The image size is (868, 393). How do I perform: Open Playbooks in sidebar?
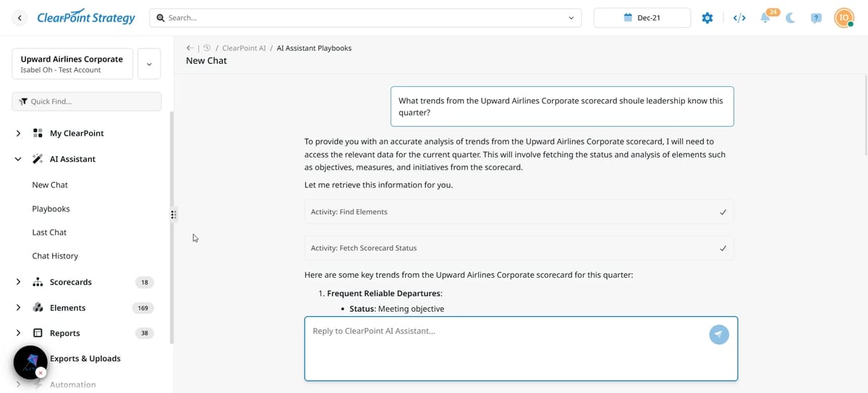[x=51, y=209]
